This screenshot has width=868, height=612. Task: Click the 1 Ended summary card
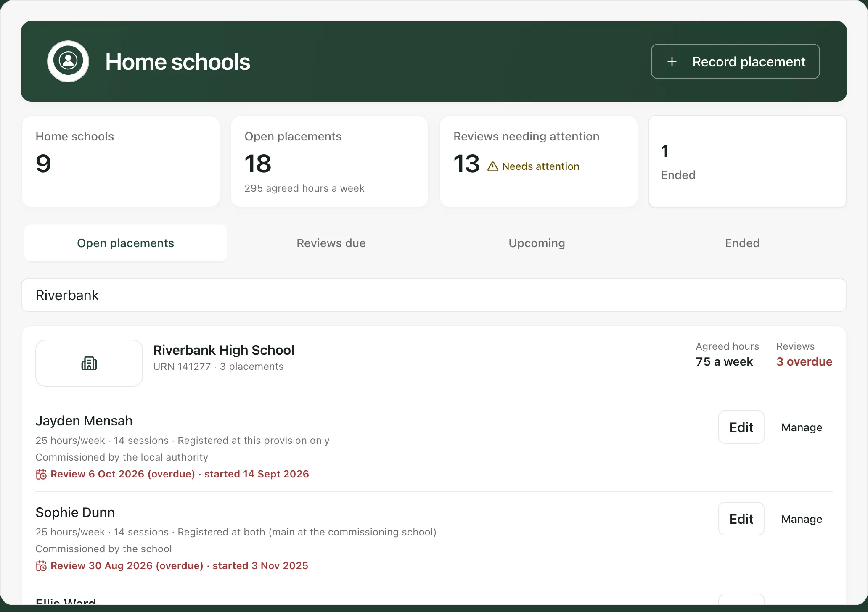[748, 161]
